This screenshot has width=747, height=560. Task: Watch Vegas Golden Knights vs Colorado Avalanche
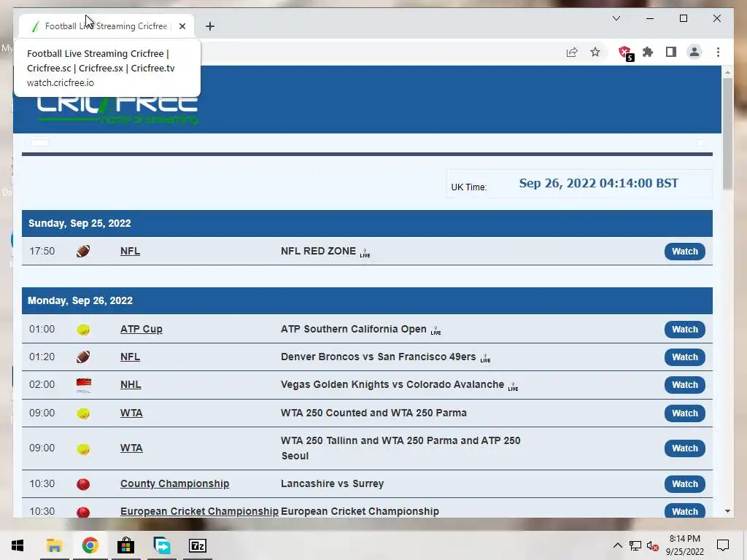[684, 385]
